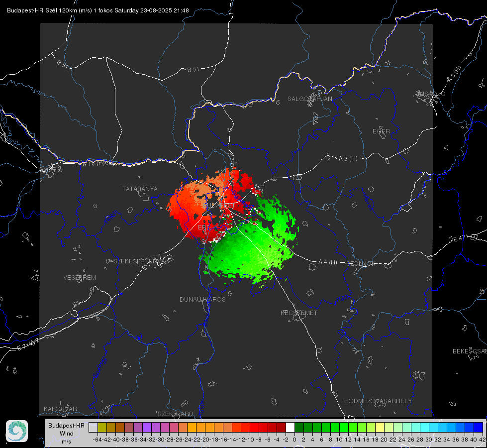This screenshot has width=487, height=448.
Task: Click the 'A 4 (H)' road label
Action: [328, 262]
